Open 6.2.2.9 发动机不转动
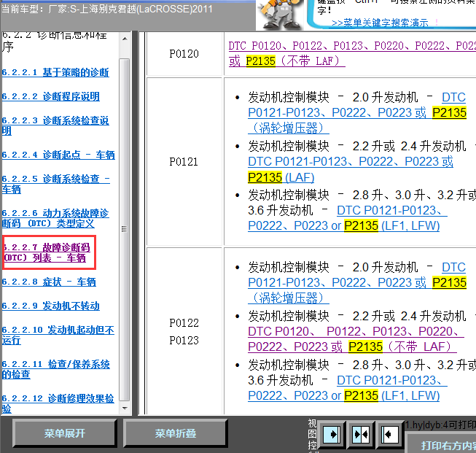 (51, 306)
